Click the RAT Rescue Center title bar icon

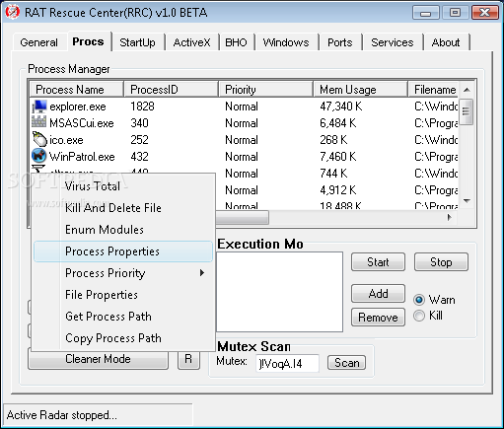point(13,13)
